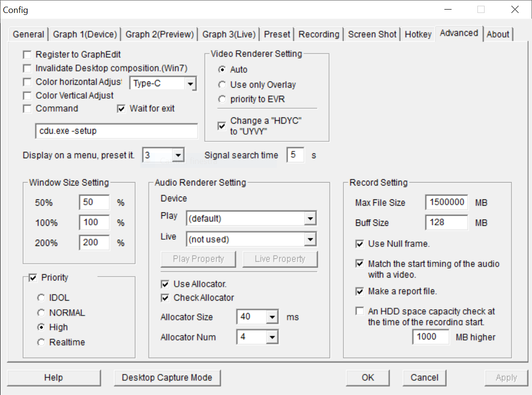Focus the command text field with cdu.exe
The height and width of the screenshot is (395, 532).
(116, 131)
